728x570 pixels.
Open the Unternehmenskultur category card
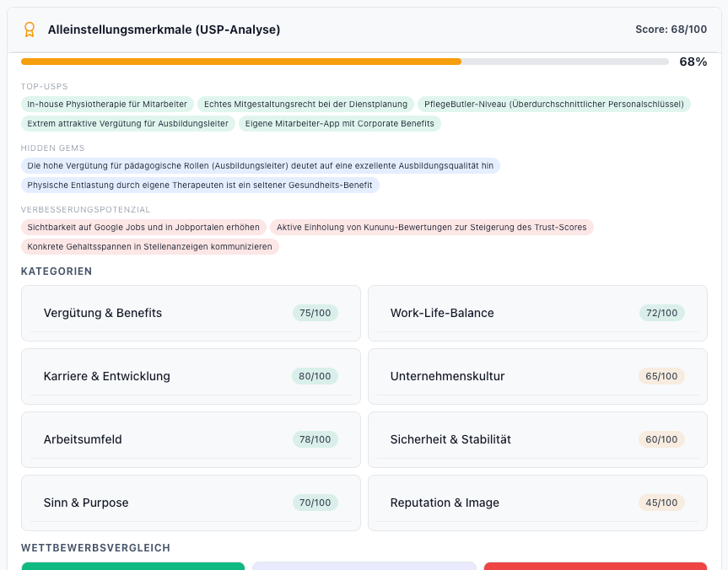(x=537, y=376)
